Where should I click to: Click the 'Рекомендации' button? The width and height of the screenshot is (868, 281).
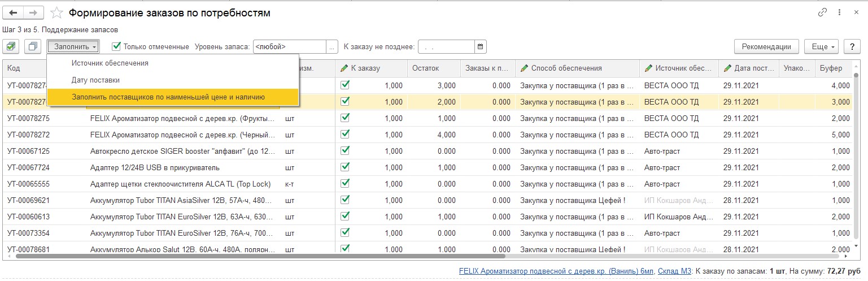766,46
